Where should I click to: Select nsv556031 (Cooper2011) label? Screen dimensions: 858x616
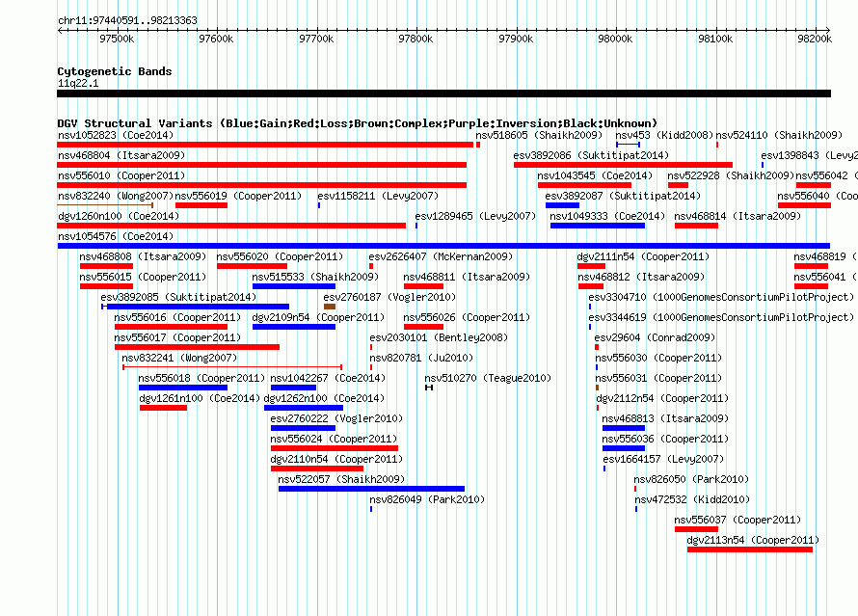coord(658,378)
